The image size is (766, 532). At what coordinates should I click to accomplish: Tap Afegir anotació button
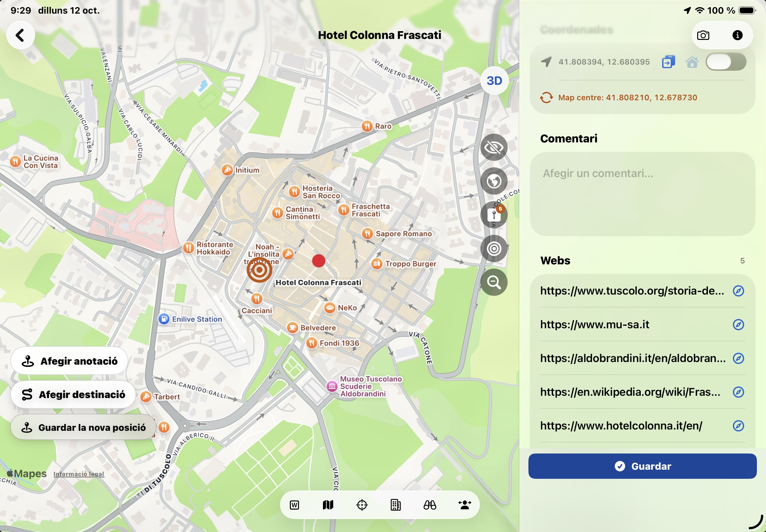coord(69,361)
